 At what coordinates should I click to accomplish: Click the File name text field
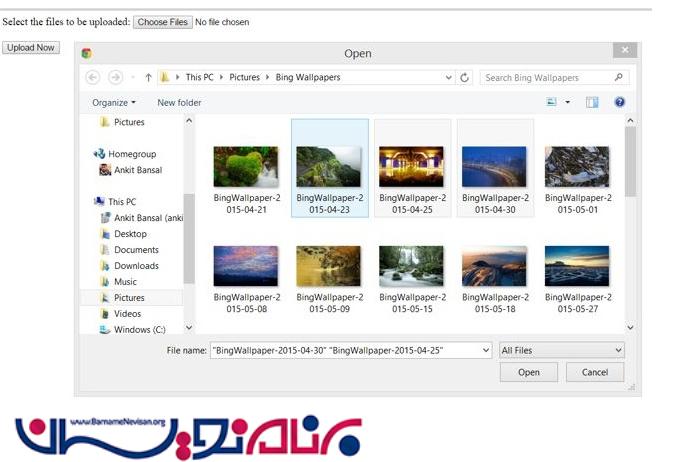[346, 350]
